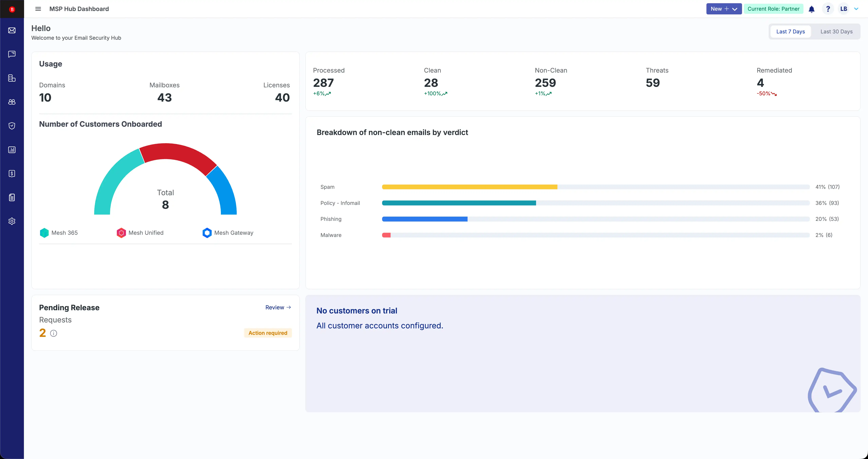868x459 pixels.
Task: Click the Non-Clean value 259
Action: pos(545,83)
